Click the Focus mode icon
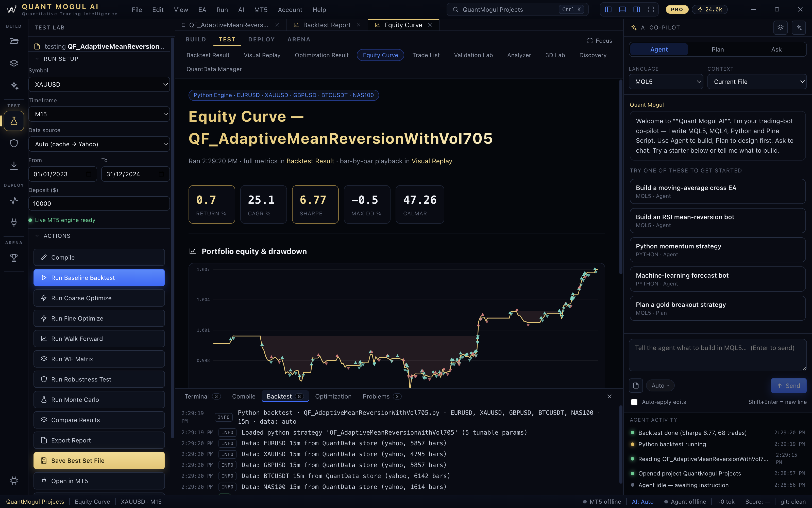Screen dimensions: 812x508 [x=590, y=41]
